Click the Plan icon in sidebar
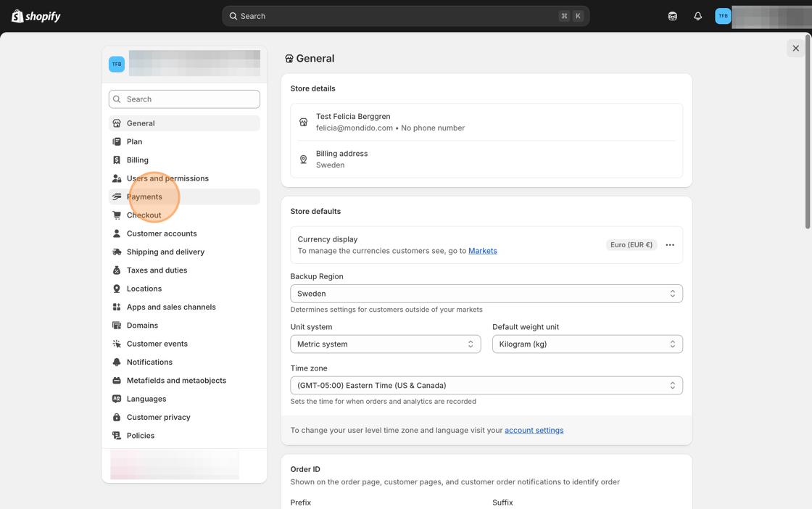 click(117, 141)
